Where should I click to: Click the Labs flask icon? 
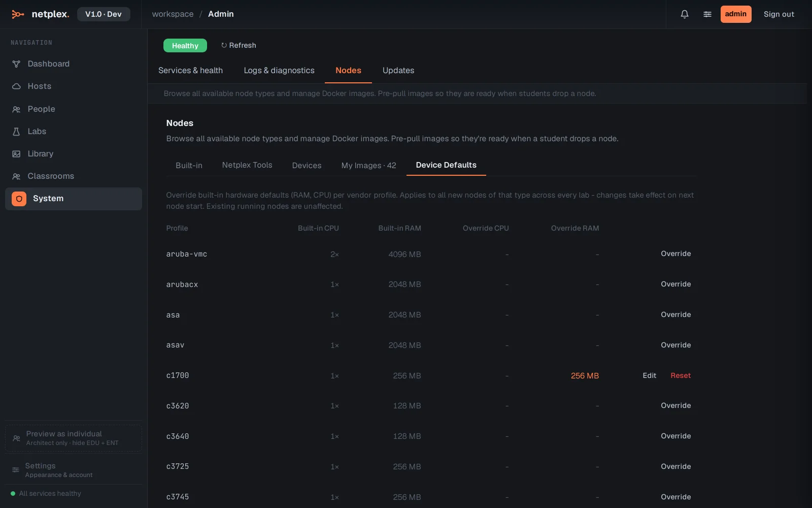point(16,132)
